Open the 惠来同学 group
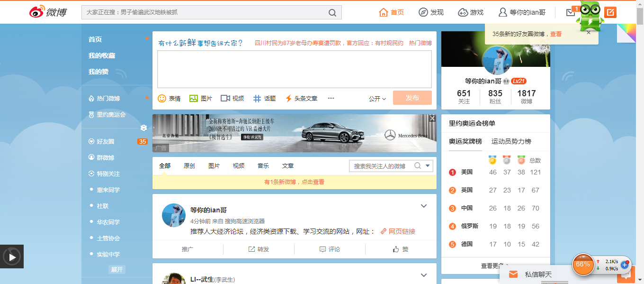The height and width of the screenshot is (284, 644). [108, 190]
